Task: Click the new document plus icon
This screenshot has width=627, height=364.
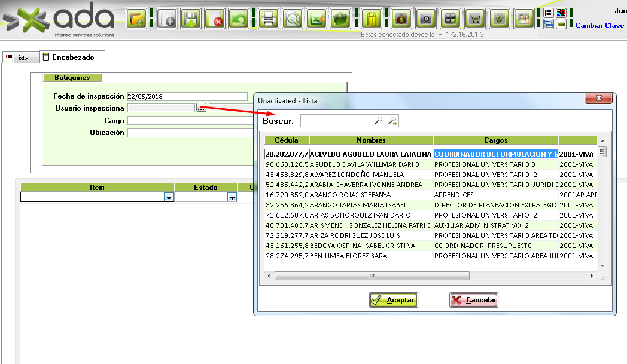Action: click(168, 19)
